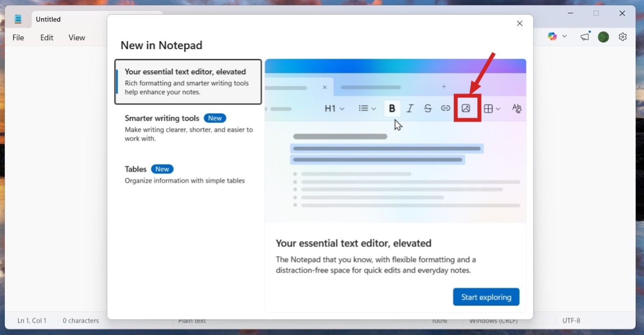Close the New in Notepad dialog
This screenshot has width=644, height=335.
tap(520, 23)
